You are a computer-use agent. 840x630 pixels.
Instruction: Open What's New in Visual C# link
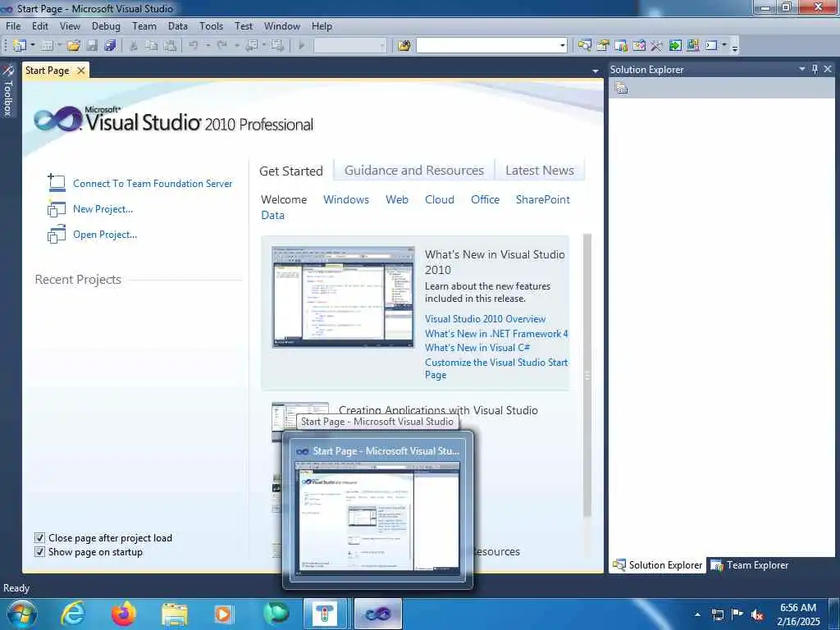477,348
